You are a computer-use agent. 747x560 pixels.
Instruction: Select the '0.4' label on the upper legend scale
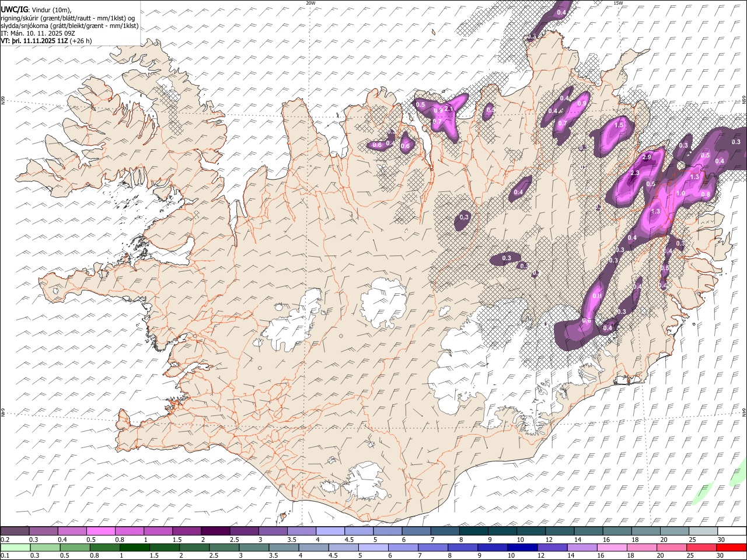pyautogui.click(x=62, y=540)
